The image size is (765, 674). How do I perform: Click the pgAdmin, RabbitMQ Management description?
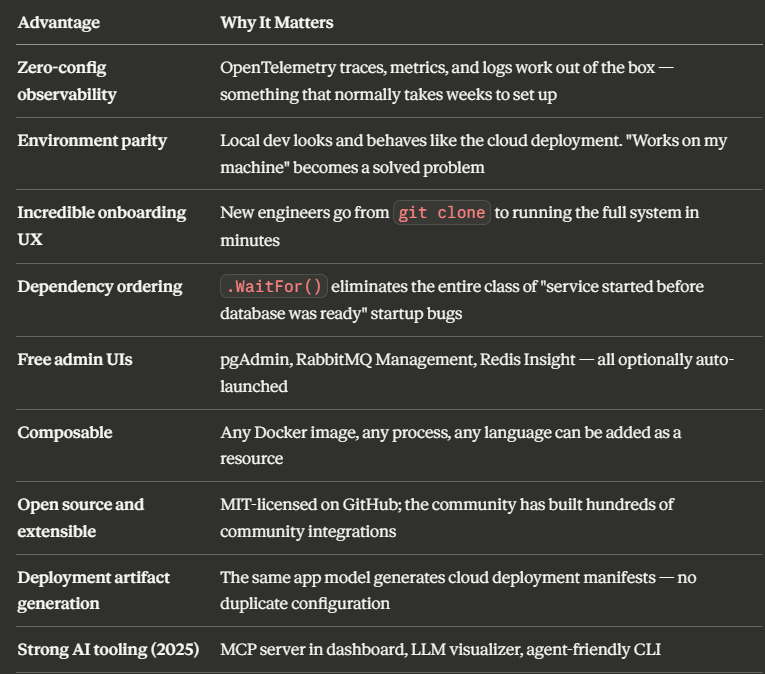click(x=477, y=373)
